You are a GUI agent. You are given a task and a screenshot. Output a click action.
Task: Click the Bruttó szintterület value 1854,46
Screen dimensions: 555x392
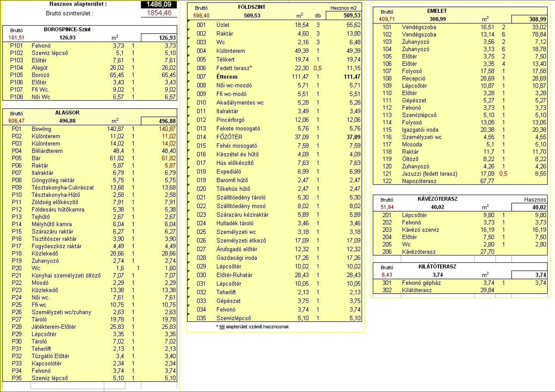click(x=159, y=13)
